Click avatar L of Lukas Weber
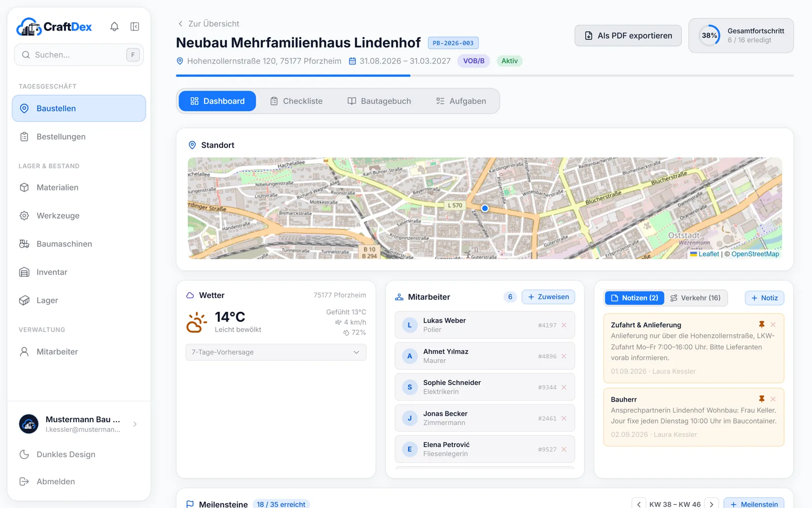Viewport: 812px width, 508px height. click(x=410, y=325)
